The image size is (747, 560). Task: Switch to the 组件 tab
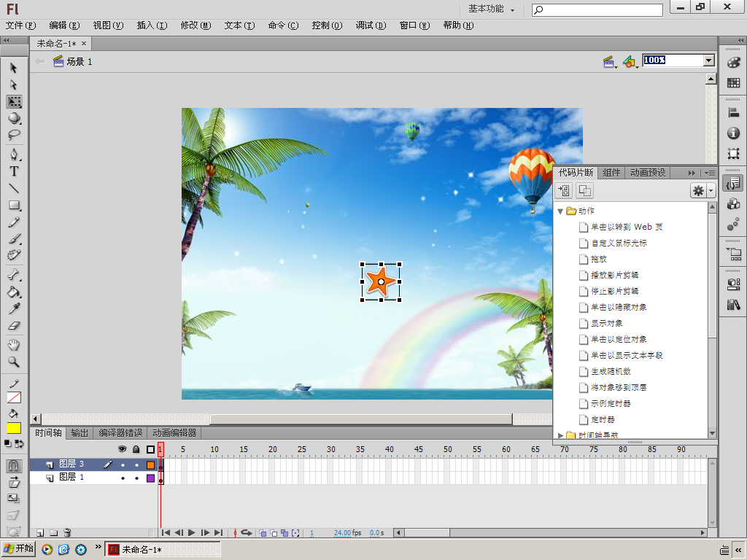click(611, 172)
